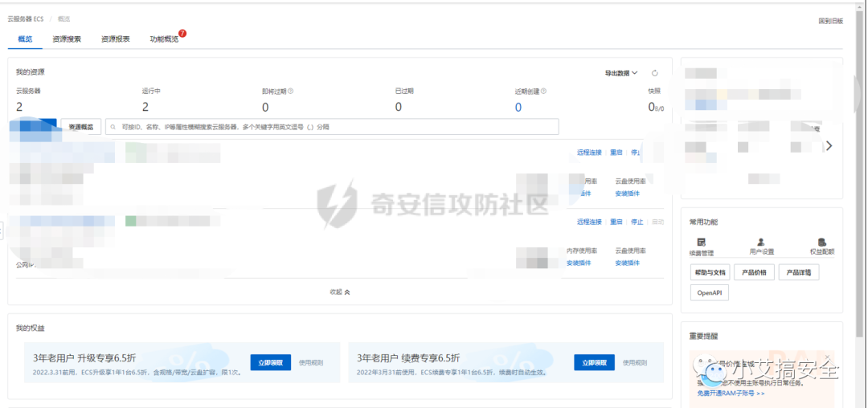Open help tooltip icon beside 即将过期
Screen dimensions: 868x408
tap(291, 92)
